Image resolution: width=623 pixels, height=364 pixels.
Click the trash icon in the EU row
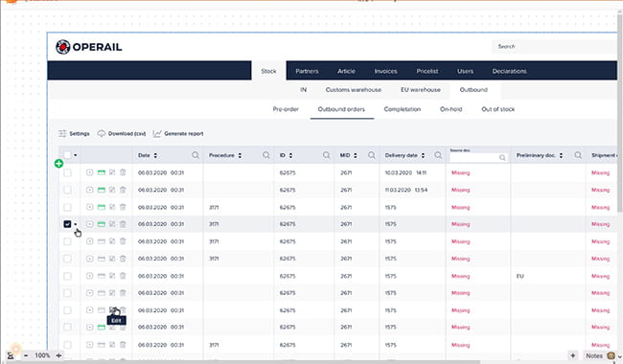tap(123, 276)
